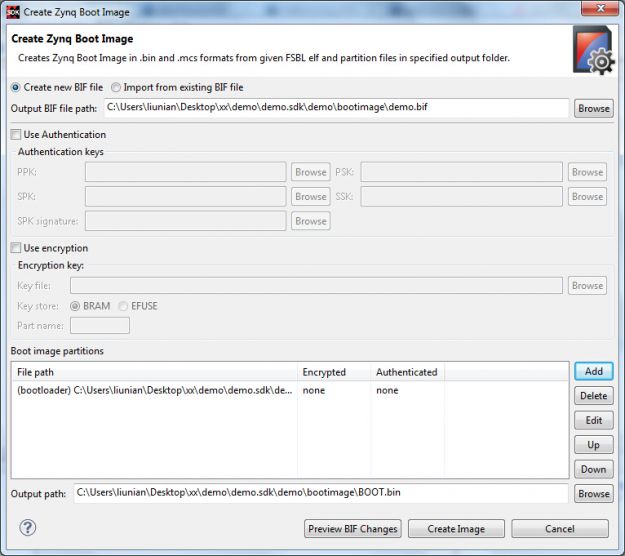The width and height of the screenshot is (625, 556).
Task: Browse for the PPK key file
Action: click(311, 172)
